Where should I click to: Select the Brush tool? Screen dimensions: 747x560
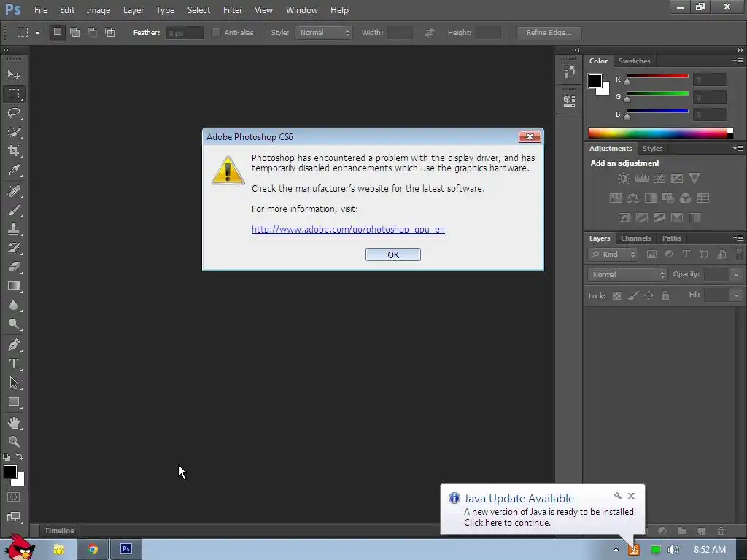coord(14,210)
